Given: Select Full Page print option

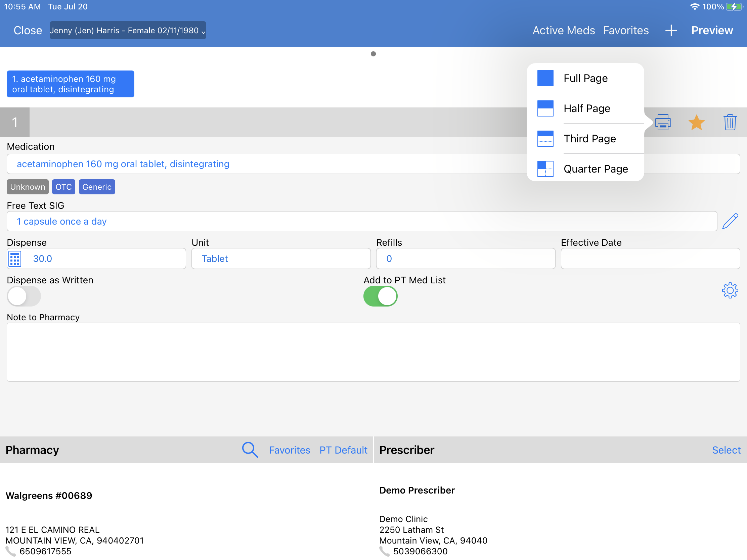Looking at the screenshot, I should tap(585, 78).
